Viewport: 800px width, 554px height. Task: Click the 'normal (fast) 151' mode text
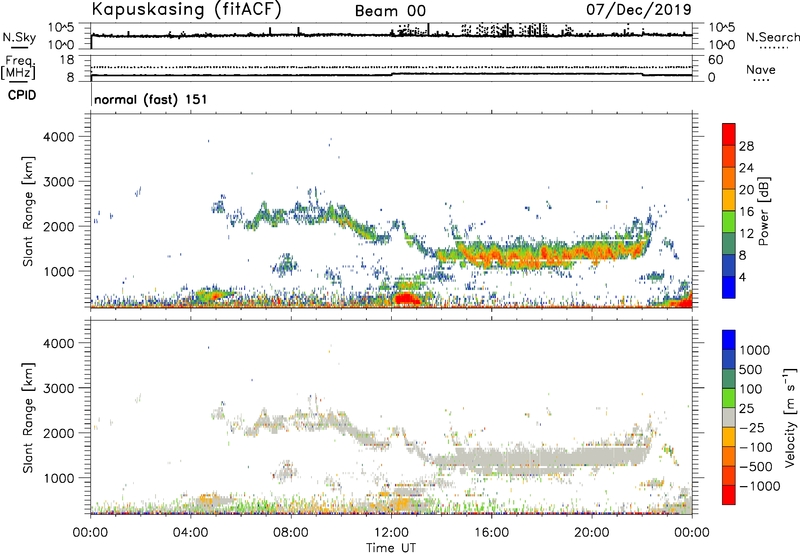151,99
